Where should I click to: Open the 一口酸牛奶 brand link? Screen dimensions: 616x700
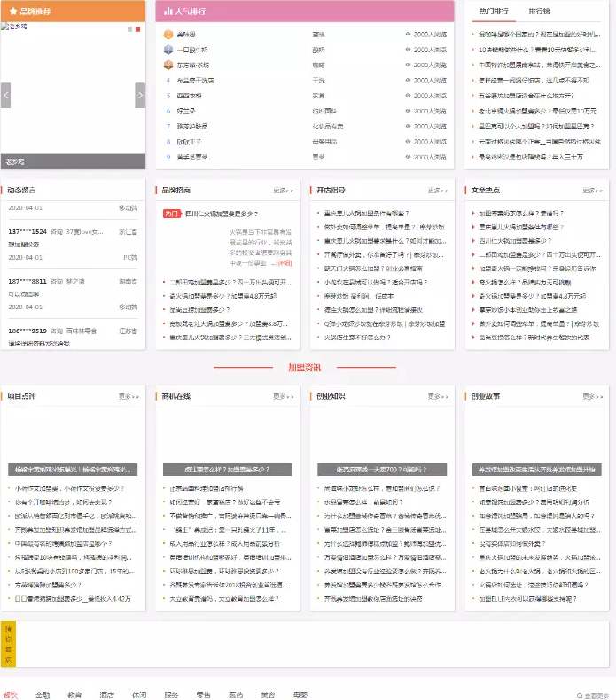pyautogui.click(x=192, y=50)
